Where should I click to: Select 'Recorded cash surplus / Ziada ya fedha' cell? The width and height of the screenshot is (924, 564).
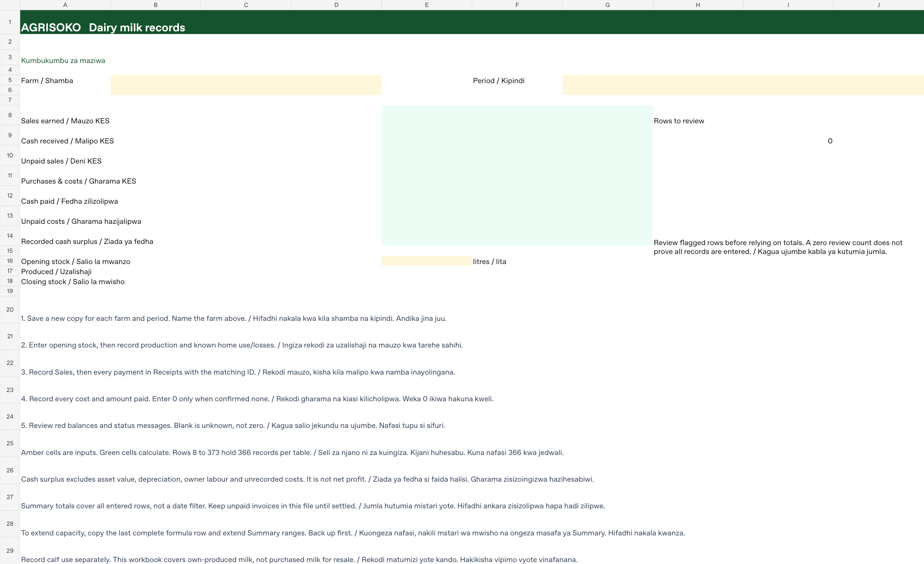87,242
